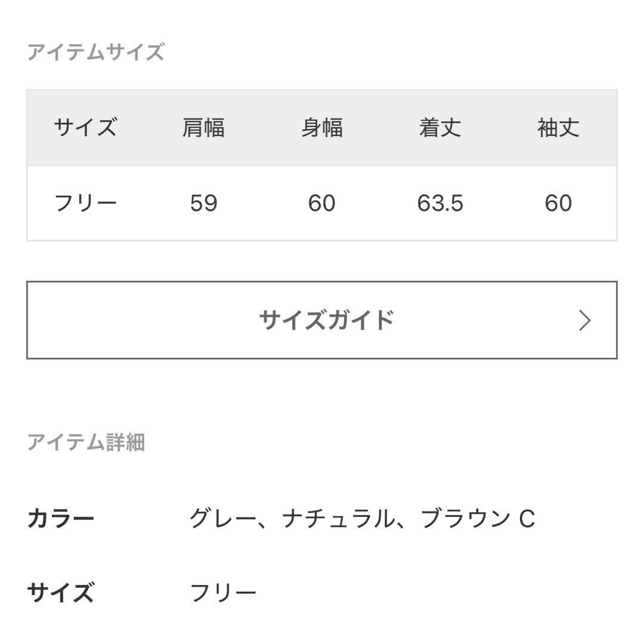Select the shoulder width value 59
The height and width of the screenshot is (644, 644).
203,202
